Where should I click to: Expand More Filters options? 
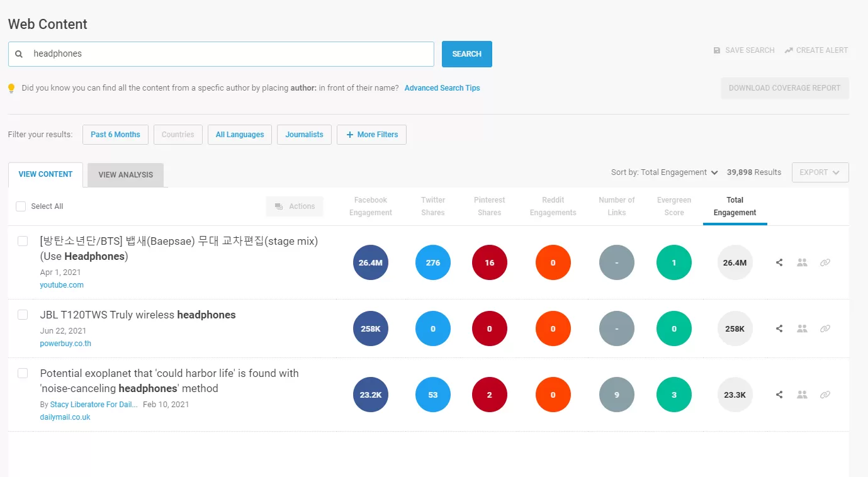tap(371, 134)
